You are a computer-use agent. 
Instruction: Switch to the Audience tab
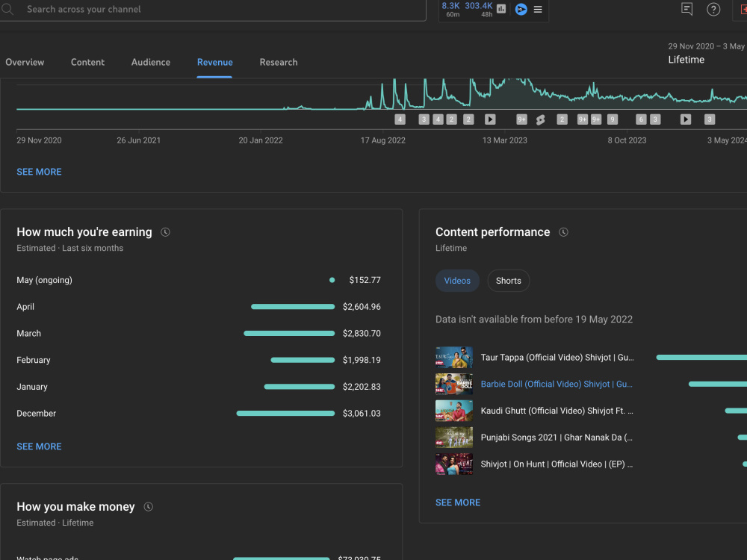tap(151, 63)
